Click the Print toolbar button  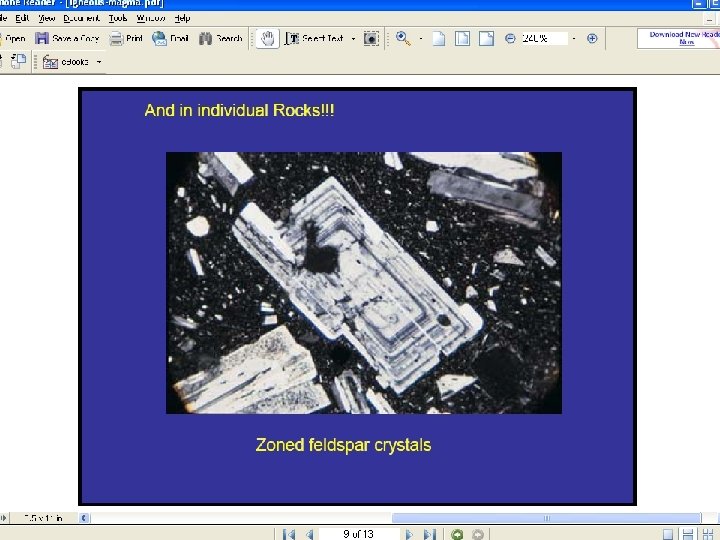click(x=127, y=38)
